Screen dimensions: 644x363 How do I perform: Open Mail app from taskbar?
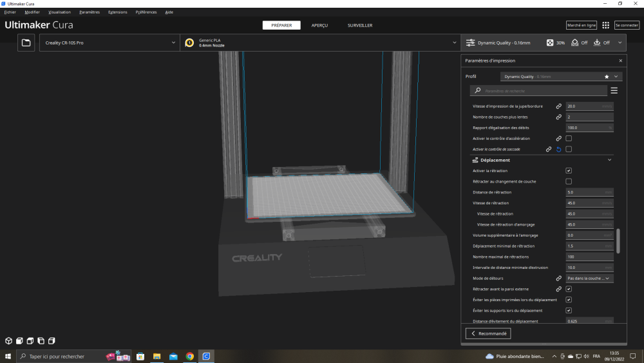coord(173,357)
